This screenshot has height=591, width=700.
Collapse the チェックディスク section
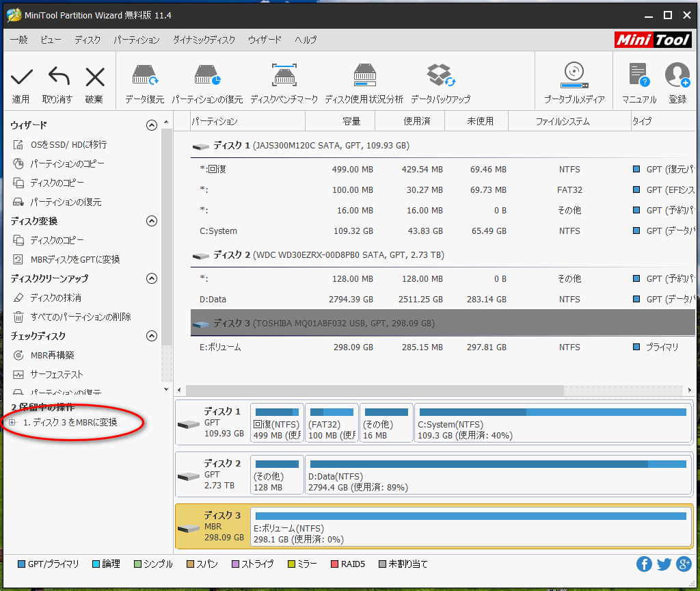[152, 336]
